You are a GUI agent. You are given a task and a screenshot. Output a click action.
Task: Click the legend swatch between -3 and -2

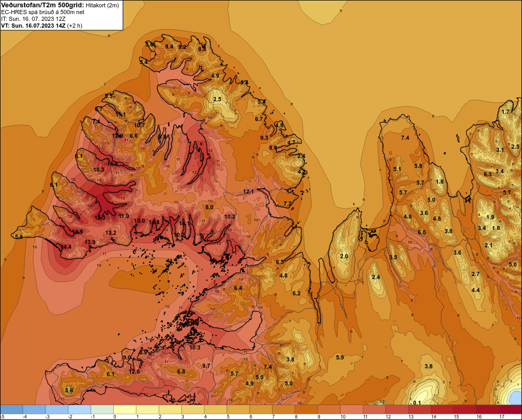[57, 410]
